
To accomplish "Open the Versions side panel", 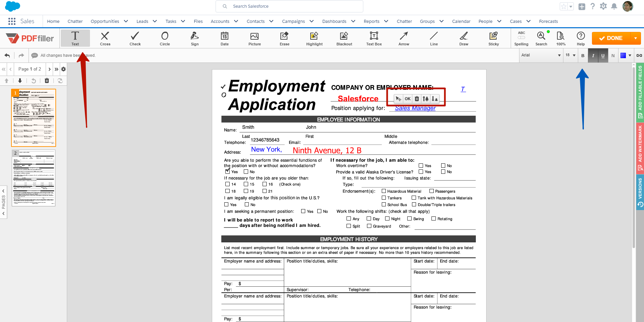I will click(x=640, y=192).
